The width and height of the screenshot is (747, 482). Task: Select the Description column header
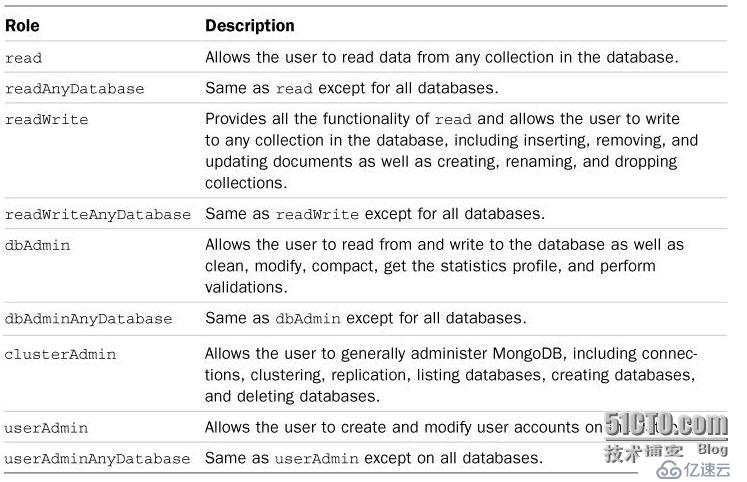click(x=250, y=26)
